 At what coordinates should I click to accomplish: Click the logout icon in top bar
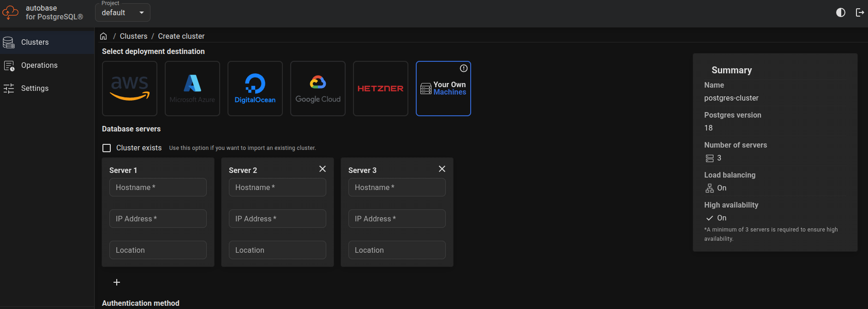click(x=860, y=12)
